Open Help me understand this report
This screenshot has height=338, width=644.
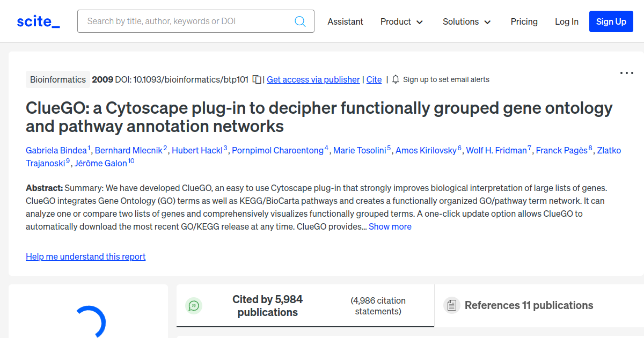(85, 256)
